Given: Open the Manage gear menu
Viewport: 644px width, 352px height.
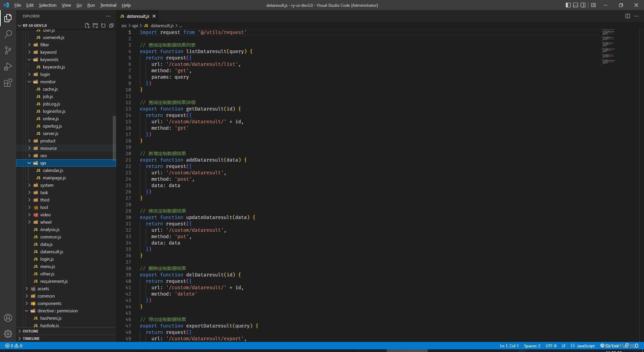Looking at the screenshot, I should (8, 334).
